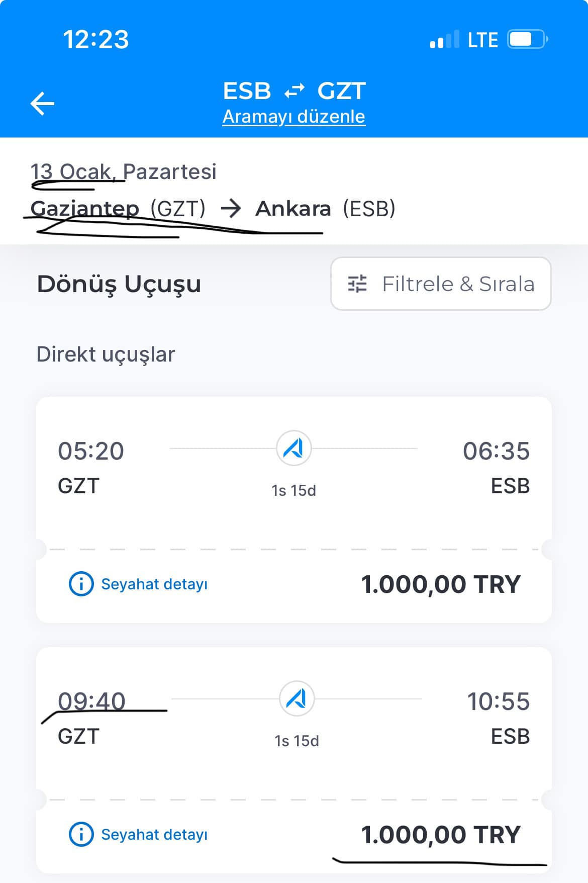Tap the airline logo on the 09:40 flight
The image size is (588, 883).
[x=297, y=698]
